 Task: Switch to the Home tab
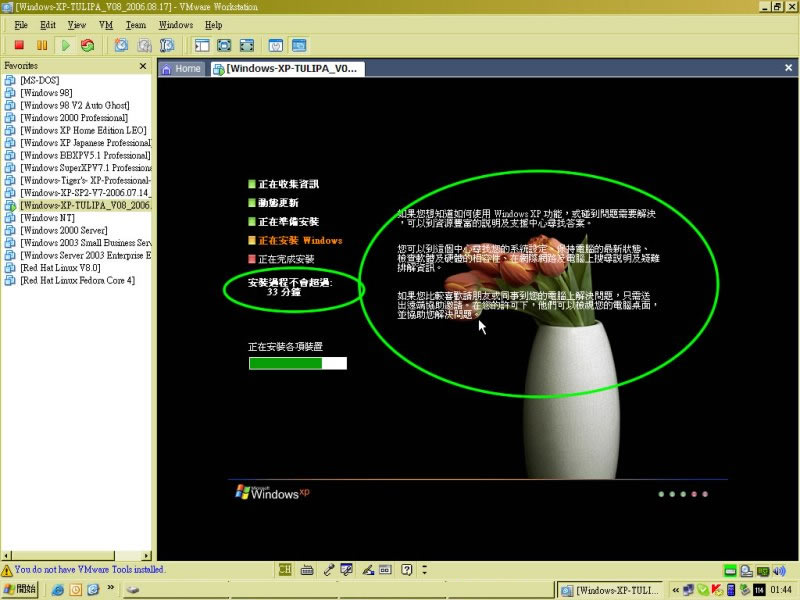click(182, 69)
